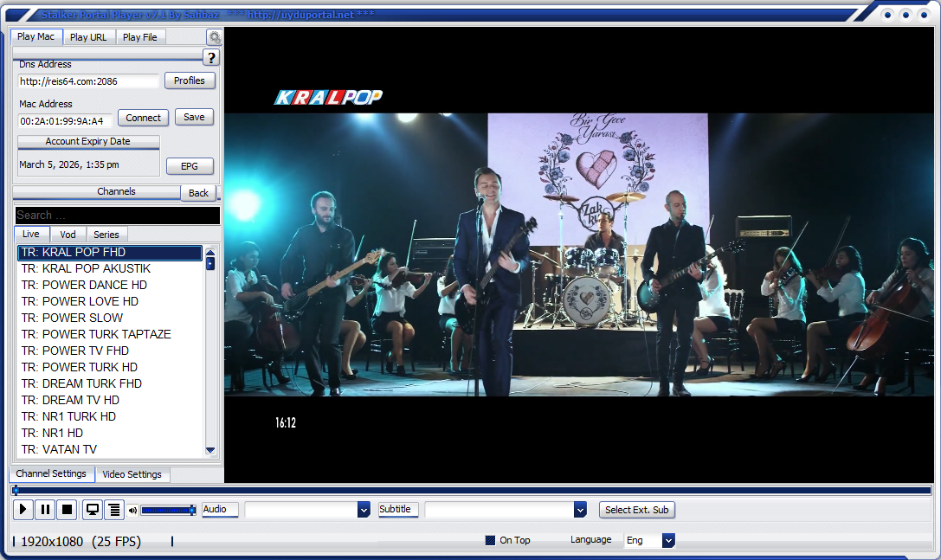
Task: Click the channel Search box
Action: pos(118,215)
